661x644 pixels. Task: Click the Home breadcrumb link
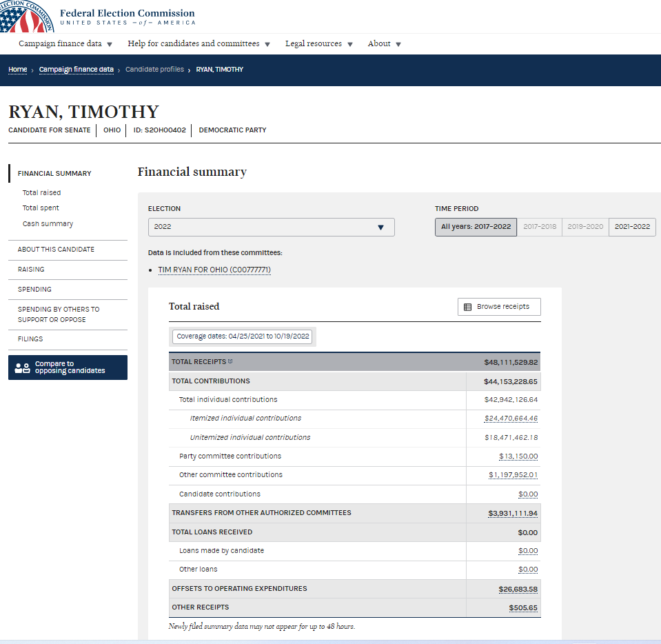(18, 70)
